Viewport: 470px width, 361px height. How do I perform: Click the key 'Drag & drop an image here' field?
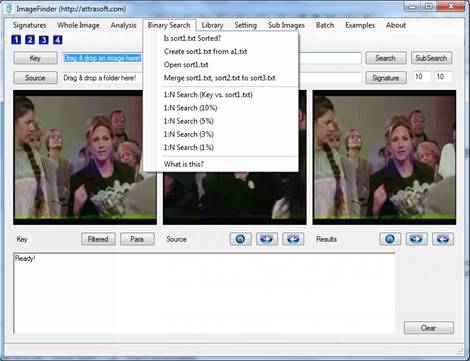coord(102,58)
